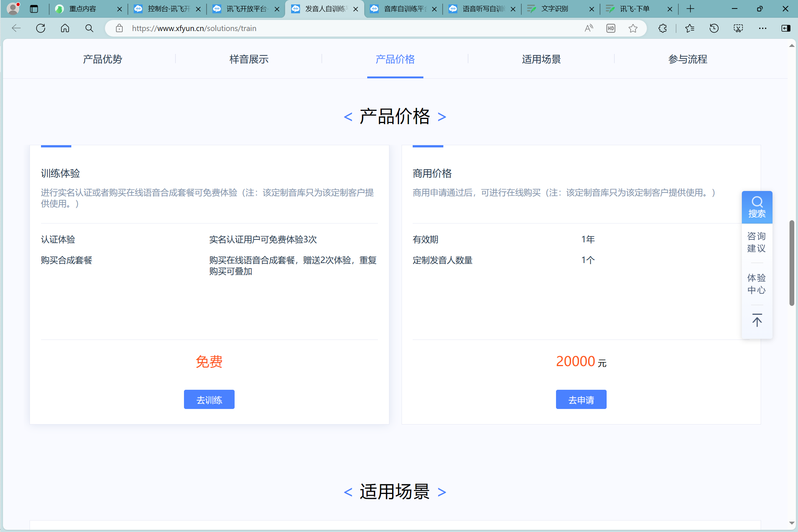Open the 体验中心 side link

757,284
